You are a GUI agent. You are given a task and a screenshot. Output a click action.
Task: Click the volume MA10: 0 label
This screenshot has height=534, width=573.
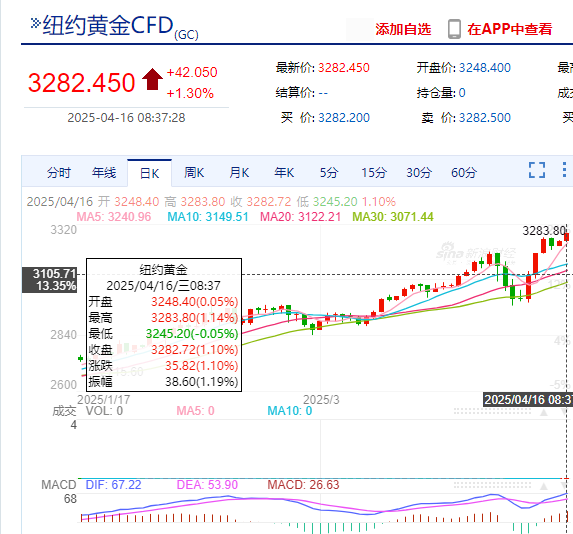point(289,411)
